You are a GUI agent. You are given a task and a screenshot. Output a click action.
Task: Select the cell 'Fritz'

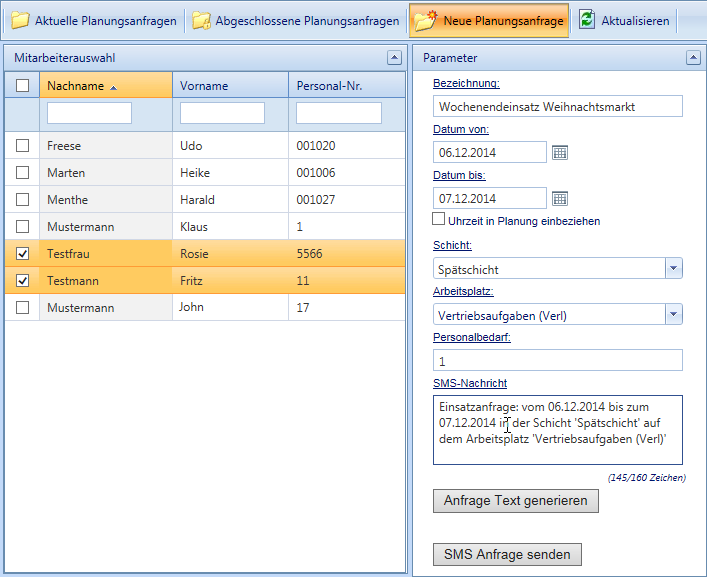point(230,280)
